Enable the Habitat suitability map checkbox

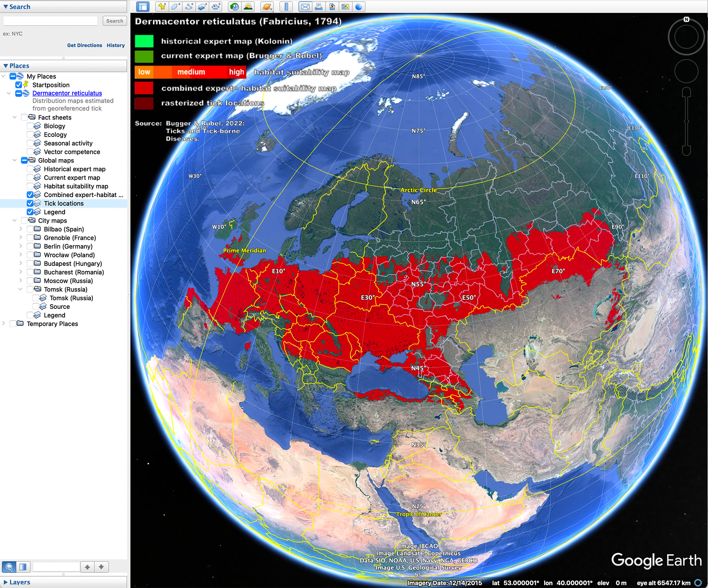[30, 186]
